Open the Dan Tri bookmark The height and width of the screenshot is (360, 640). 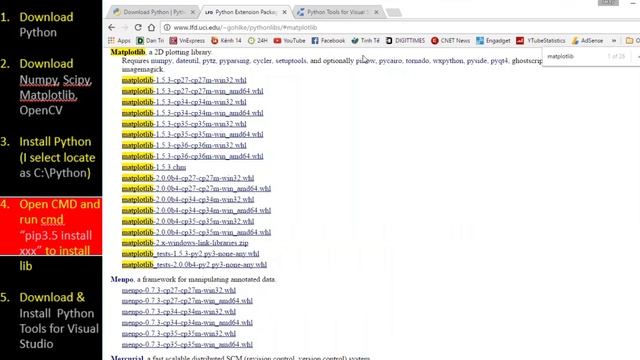tap(150, 40)
